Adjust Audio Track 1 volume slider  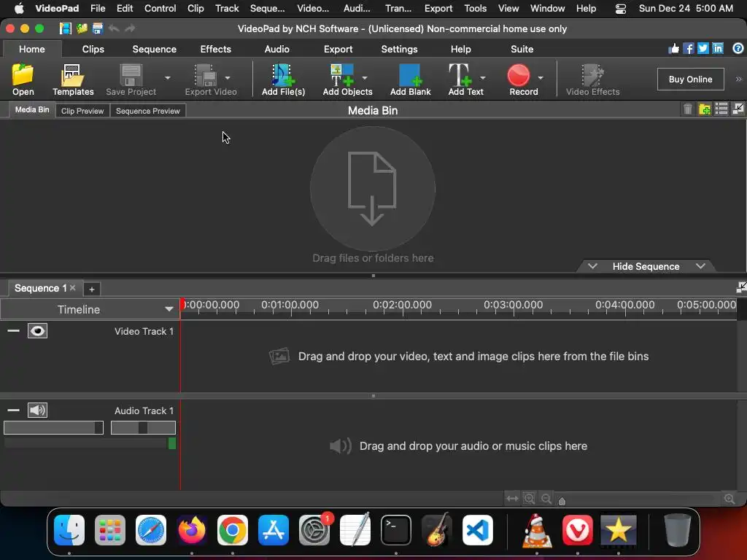(53, 427)
